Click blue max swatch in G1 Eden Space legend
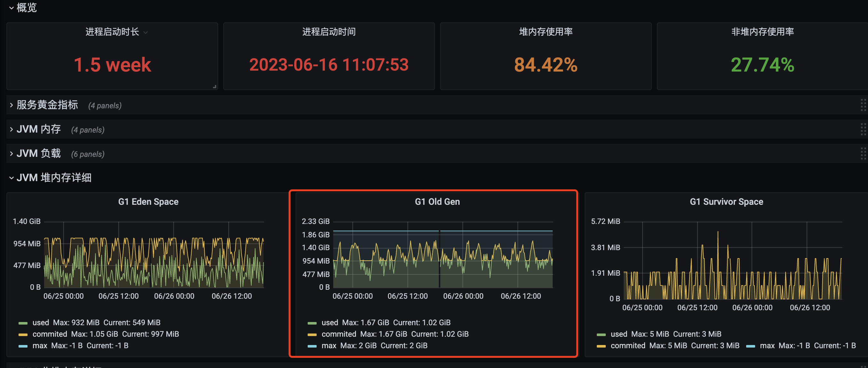 point(23,346)
